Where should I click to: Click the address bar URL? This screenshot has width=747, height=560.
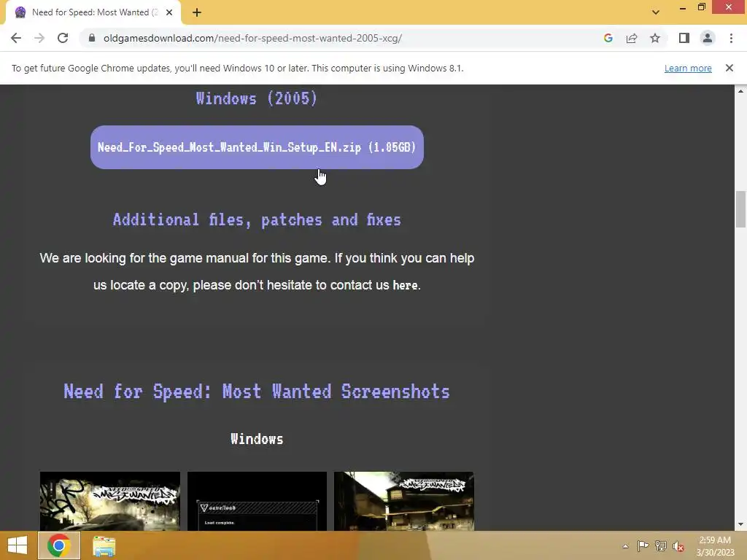click(252, 38)
